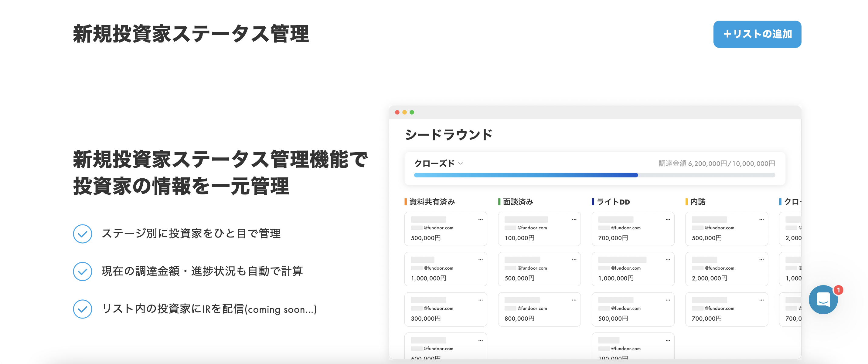Open more menu on 資料共有済み 300,000円 card
Image resolution: width=868 pixels, height=364 pixels.
[480, 300]
